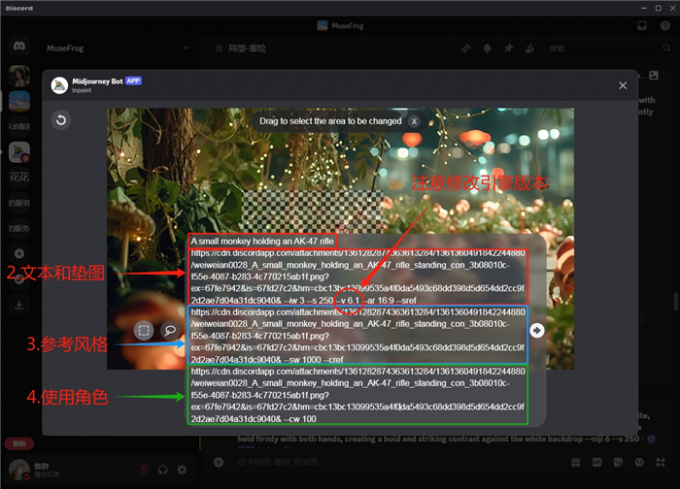Open the gift icon in message bar
This screenshot has width=680, height=489.
coord(576,463)
